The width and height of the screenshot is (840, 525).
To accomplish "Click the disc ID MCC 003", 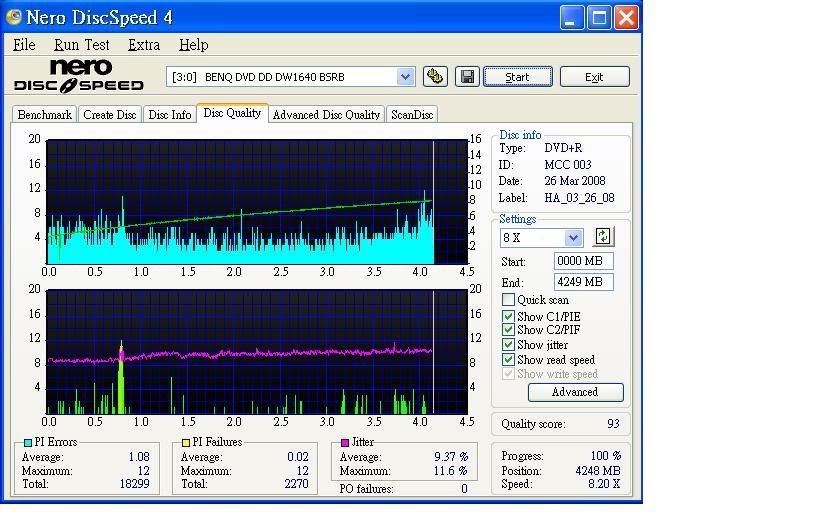I will pyautogui.click(x=568, y=164).
